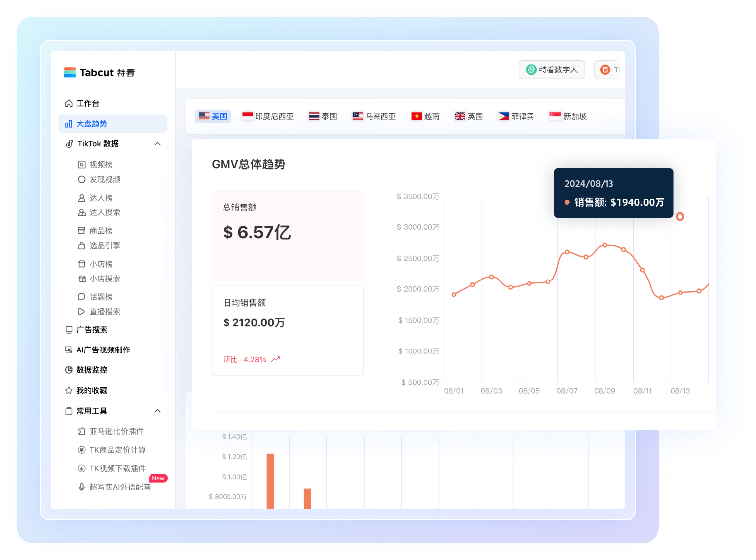Screen dimensions: 756x560
Task: Open the 特看数字人 button
Action: coord(552,70)
